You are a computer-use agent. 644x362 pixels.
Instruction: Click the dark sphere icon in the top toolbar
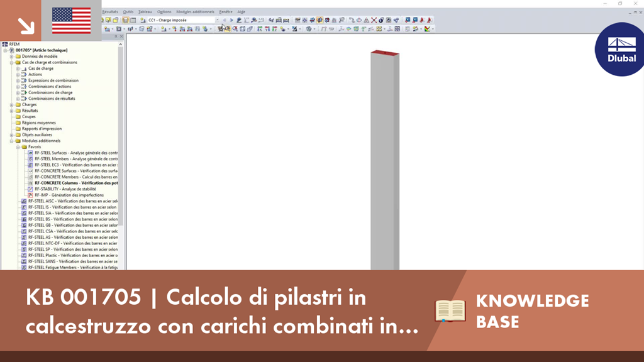pyautogui.click(x=381, y=19)
